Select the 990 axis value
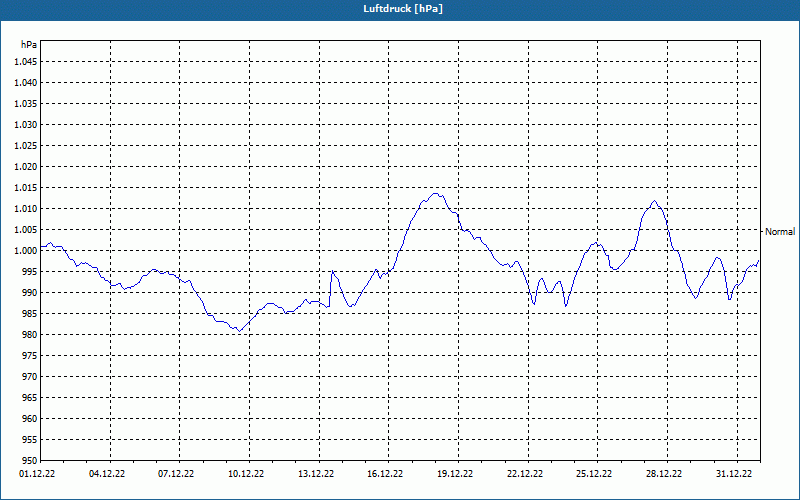 click(30, 292)
